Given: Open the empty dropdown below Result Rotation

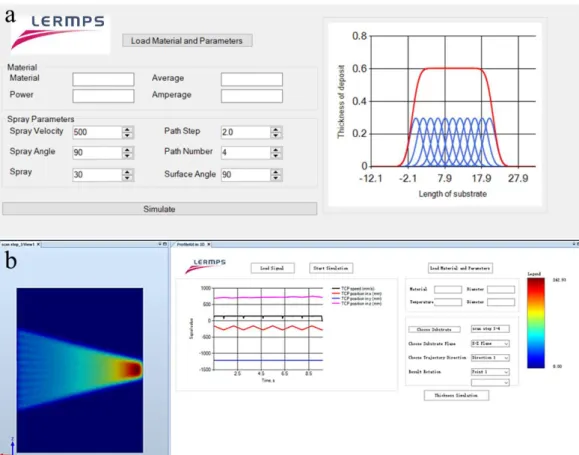Looking at the screenshot, I should pos(490,383).
